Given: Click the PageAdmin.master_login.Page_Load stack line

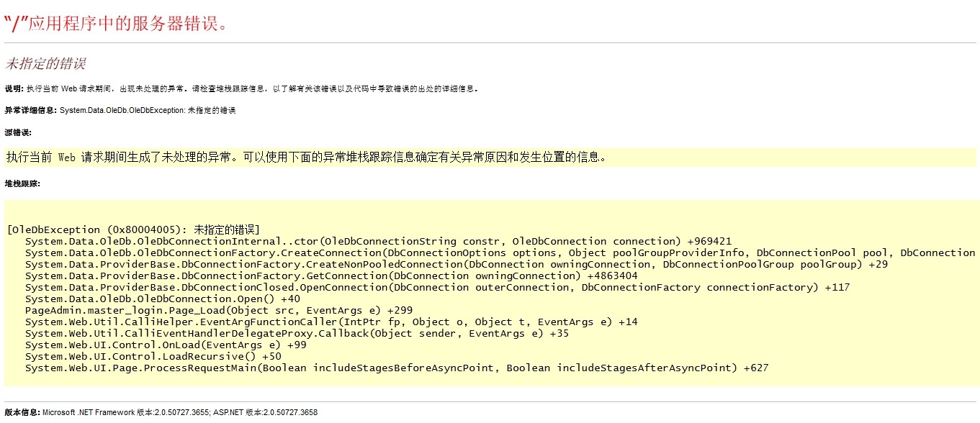Looking at the screenshot, I should (219, 310).
